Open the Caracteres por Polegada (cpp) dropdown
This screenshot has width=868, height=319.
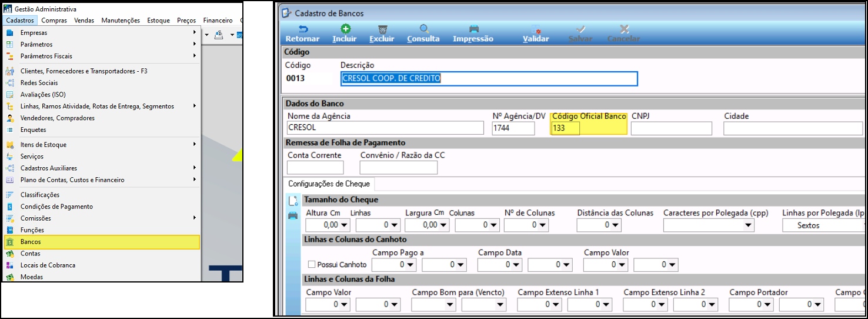[748, 225]
